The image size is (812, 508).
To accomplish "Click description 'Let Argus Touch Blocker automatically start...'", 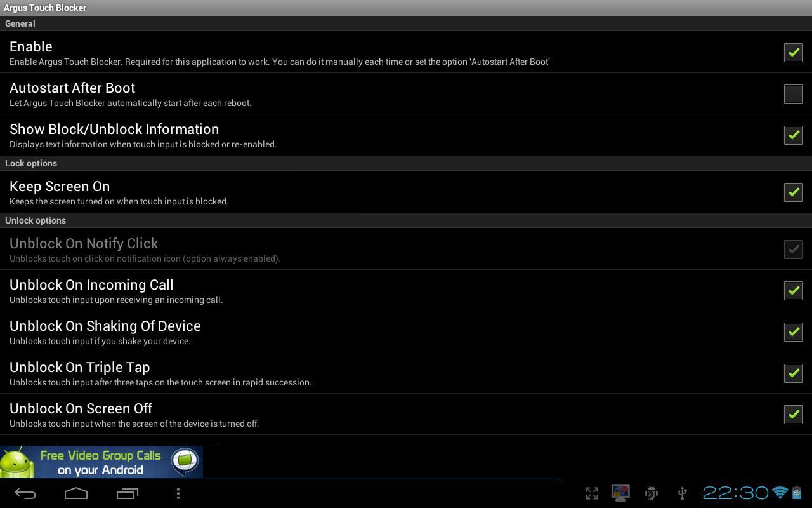I will (x=131, y=103).
